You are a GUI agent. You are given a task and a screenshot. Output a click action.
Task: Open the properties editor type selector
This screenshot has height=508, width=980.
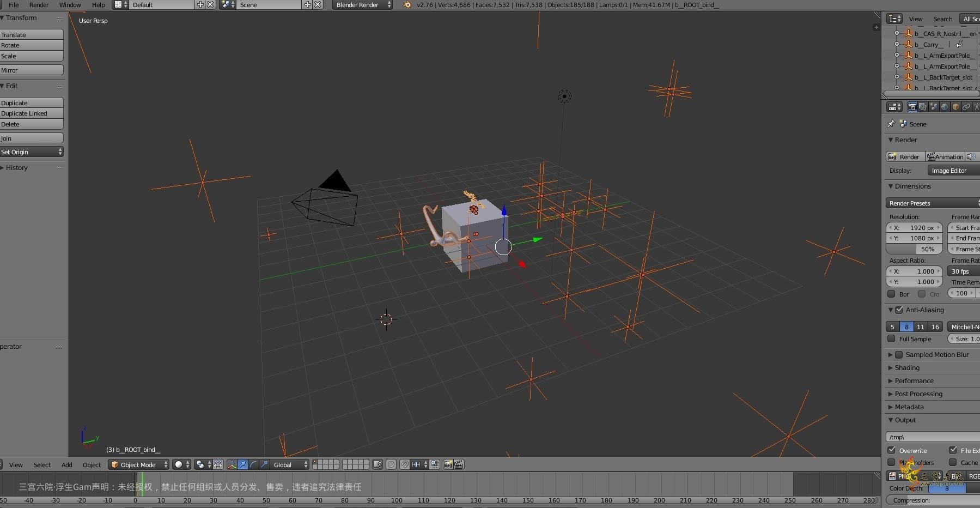[x=894, y=107]
